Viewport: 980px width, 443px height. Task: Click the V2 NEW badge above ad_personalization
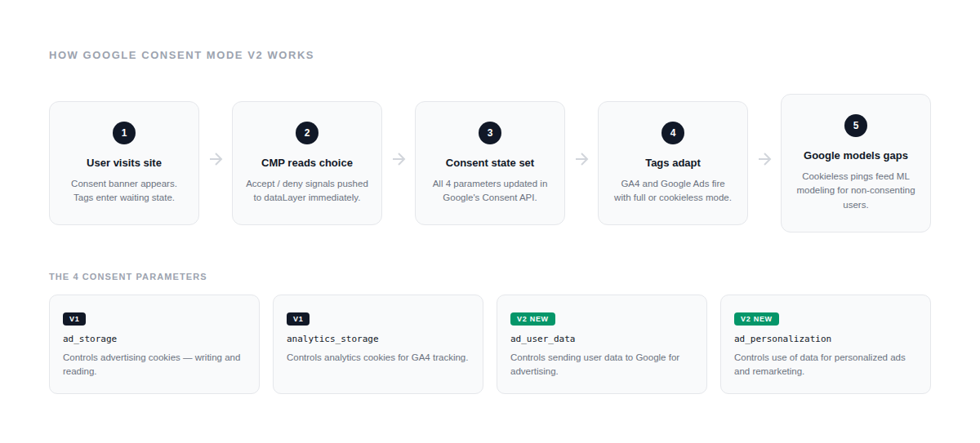(756, 319)
